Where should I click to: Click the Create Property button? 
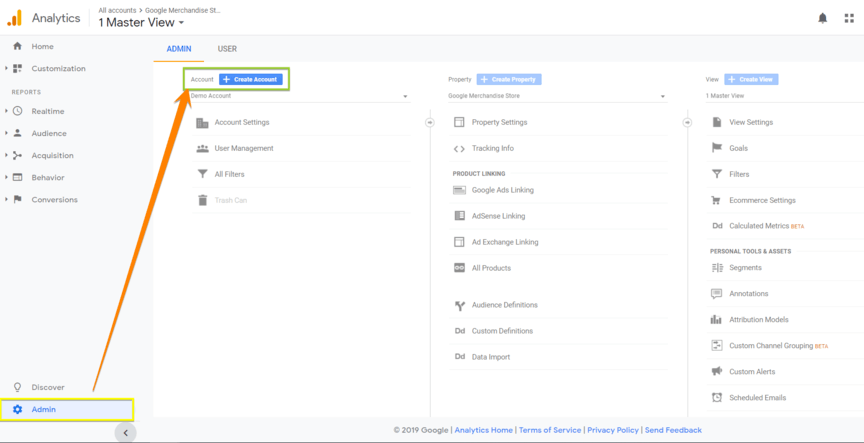point(509,79)
